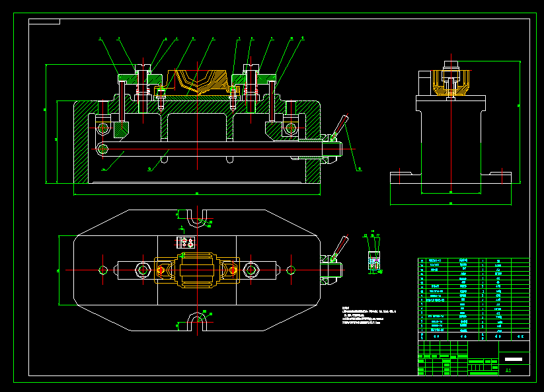Select the lever handle in the plan view
Screen dimensions: 544x392
pos(339,249)
